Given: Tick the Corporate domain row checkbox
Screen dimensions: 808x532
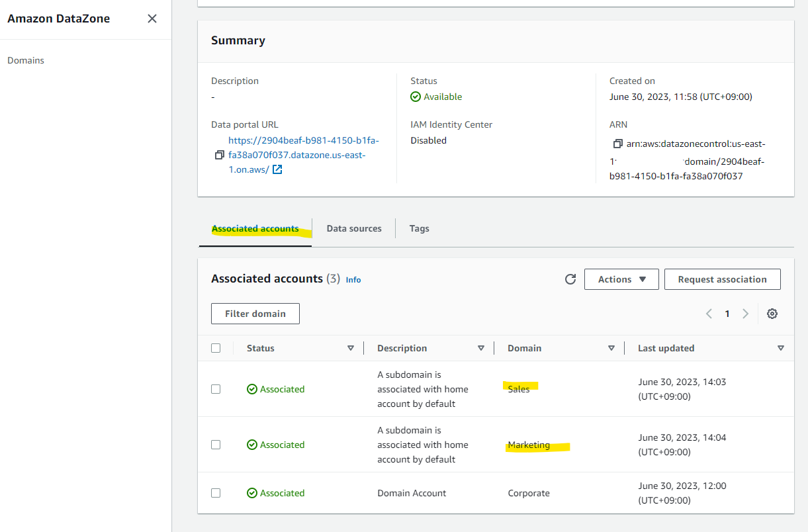Looking at the screenshot, I should click(x=216, y=493).
